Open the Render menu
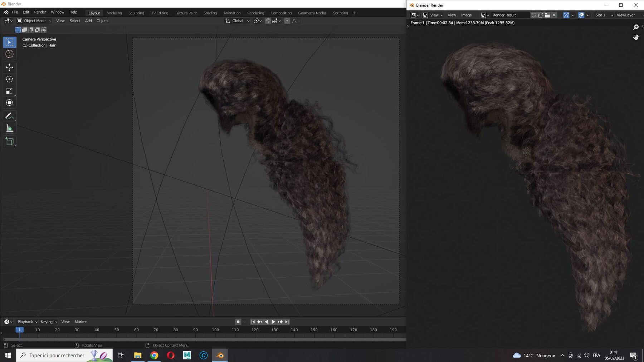 point(40,12)
